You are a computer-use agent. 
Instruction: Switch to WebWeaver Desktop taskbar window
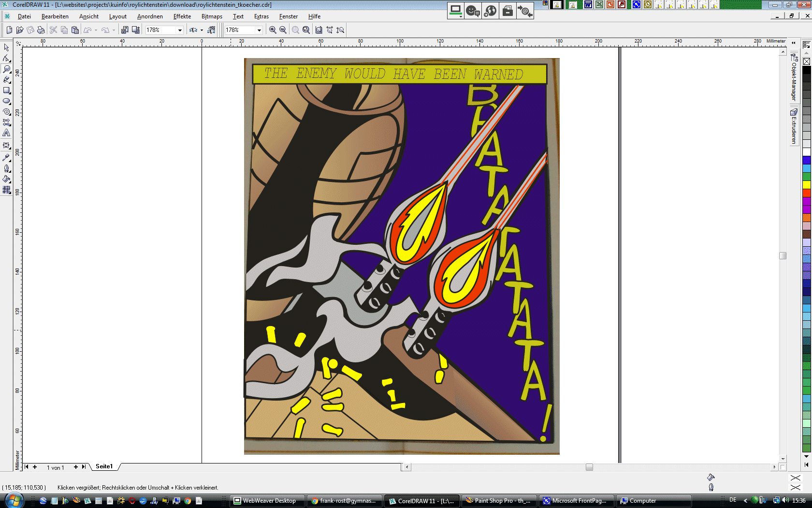click(x=268, y=501)
